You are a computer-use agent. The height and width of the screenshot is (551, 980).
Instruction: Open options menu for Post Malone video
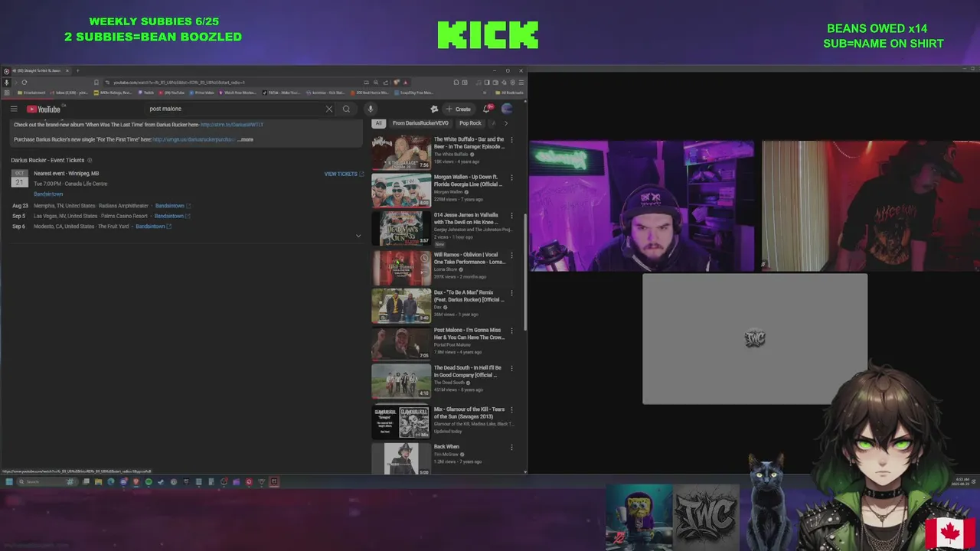tap(512, 331)
